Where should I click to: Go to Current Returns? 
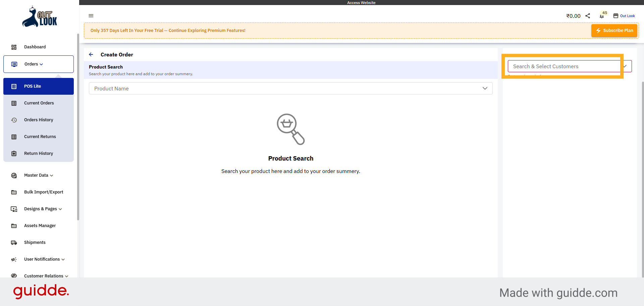point(39,137)
